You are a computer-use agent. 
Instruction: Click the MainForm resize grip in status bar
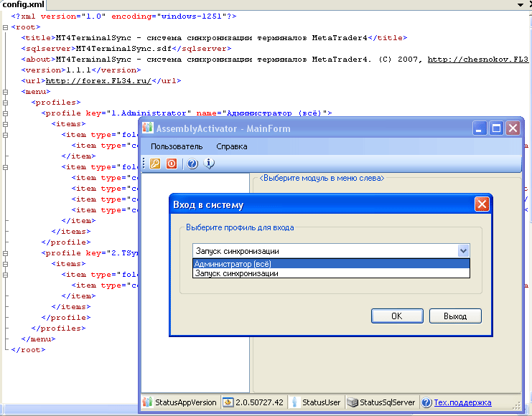coord(516,405)
